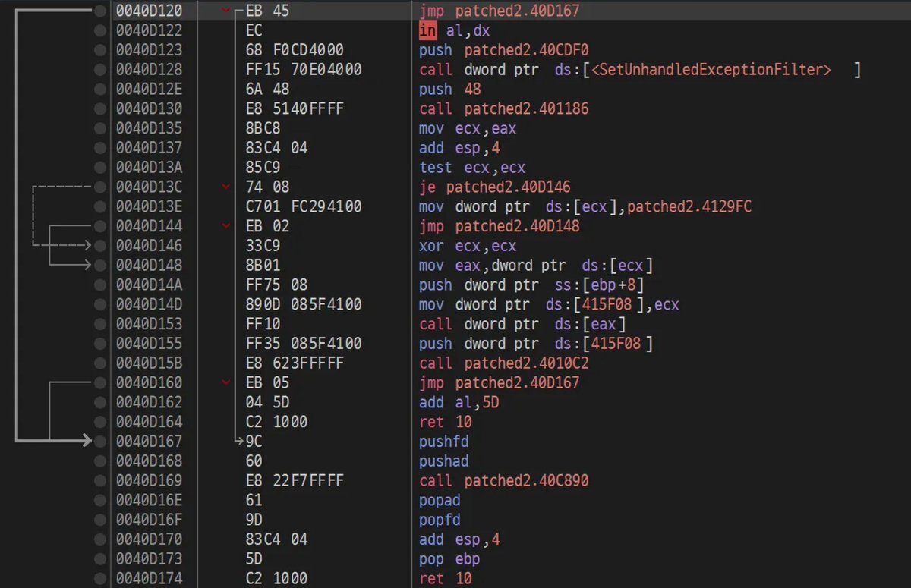Select address 0040D135
Screen dimensions: 911x588
tap(150, 128)
